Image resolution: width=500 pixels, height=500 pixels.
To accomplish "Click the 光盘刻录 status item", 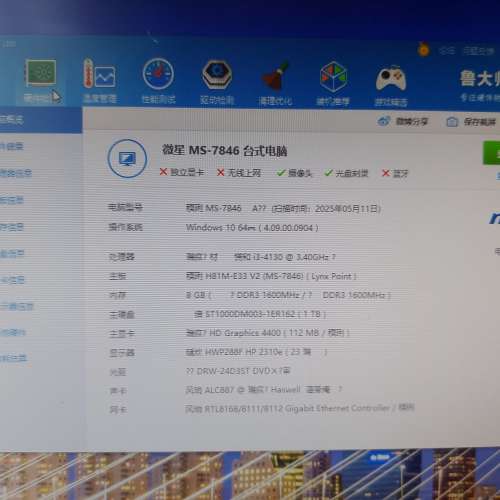I will pos(346,173).
